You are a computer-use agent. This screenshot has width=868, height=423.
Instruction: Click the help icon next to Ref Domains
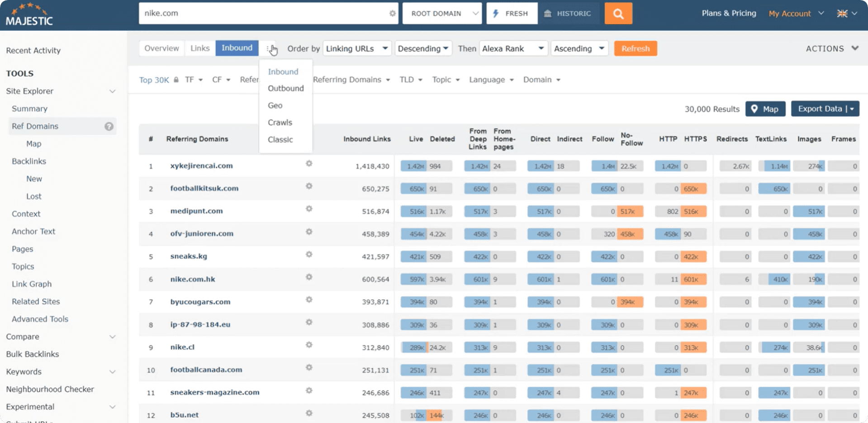[109, 126]
